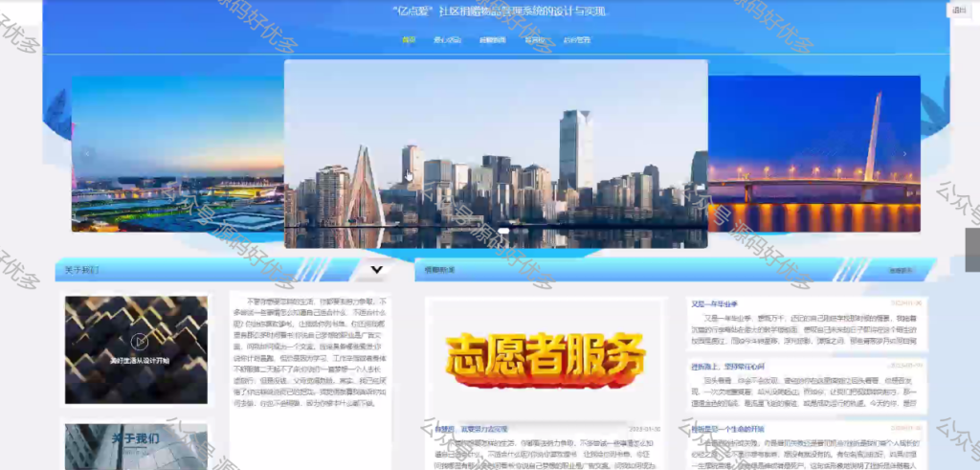Open 后台管理 from the top navigation
The image size is (980, 470).
[x=576, y=40]
